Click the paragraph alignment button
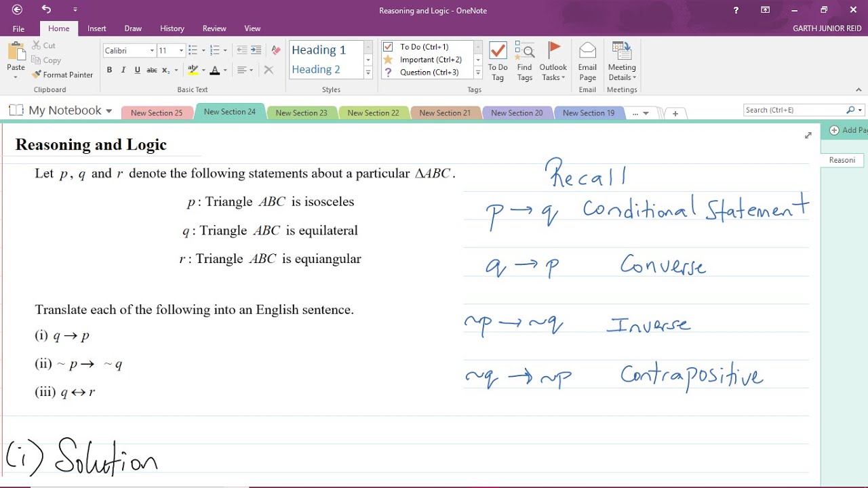The height and width of the screenshot is (488, 868). pos(243,70)
